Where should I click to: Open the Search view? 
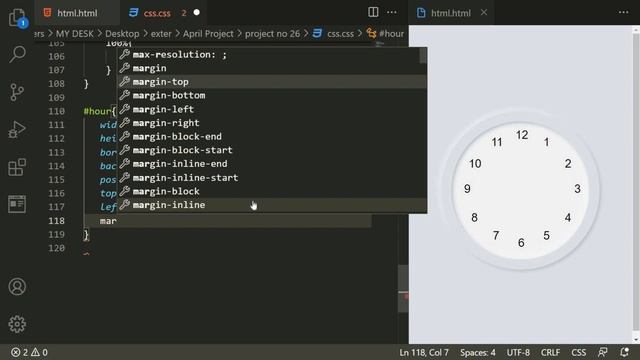coord(17,54)
